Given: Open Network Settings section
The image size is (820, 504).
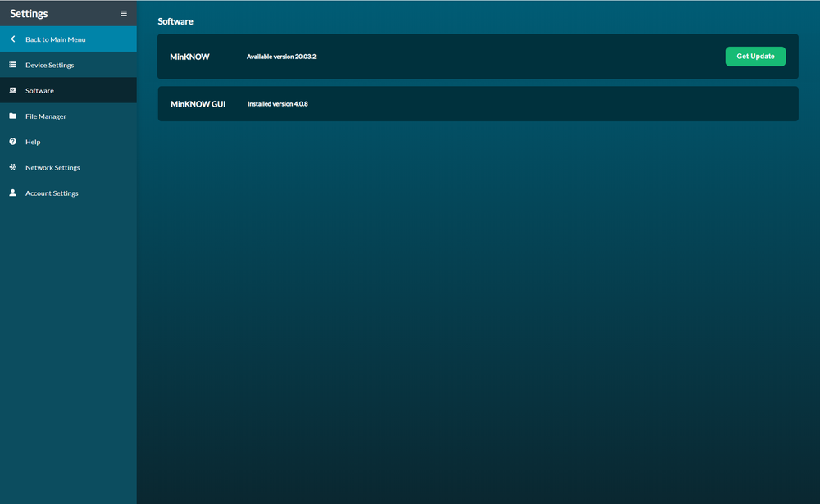Looking at the screenshot, I should pyautogui.click(x=68, y=167).
